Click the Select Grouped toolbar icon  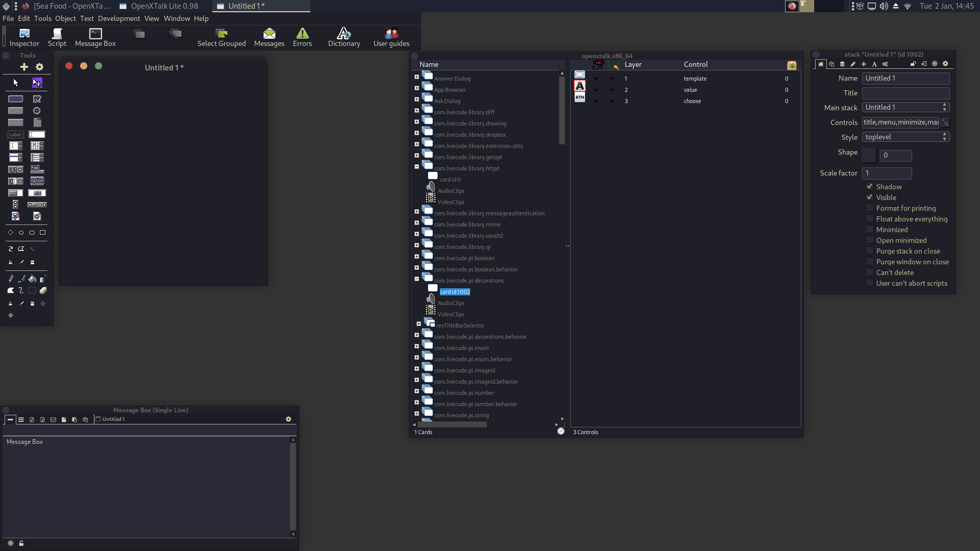point(222,38)
